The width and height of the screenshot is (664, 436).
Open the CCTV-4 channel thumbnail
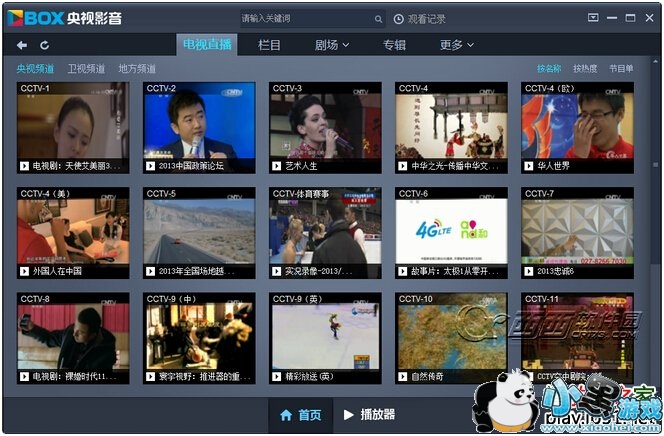[x=451, y=127]
